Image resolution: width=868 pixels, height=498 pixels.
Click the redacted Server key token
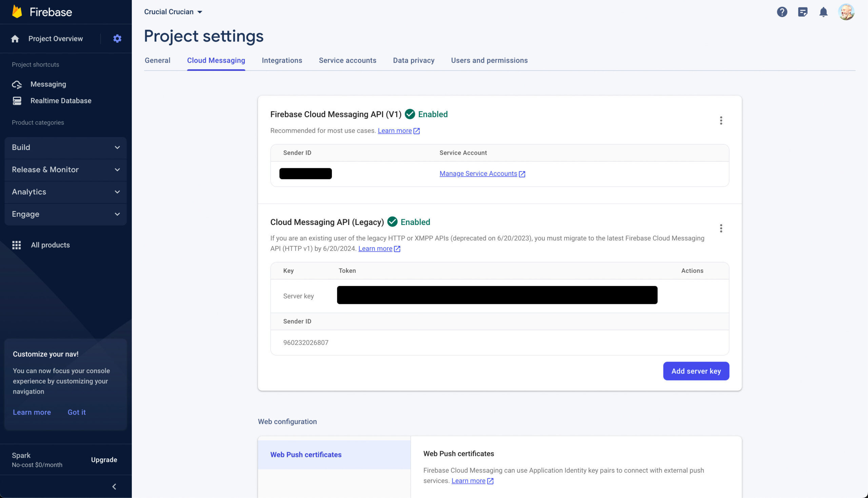click(497, 295)
